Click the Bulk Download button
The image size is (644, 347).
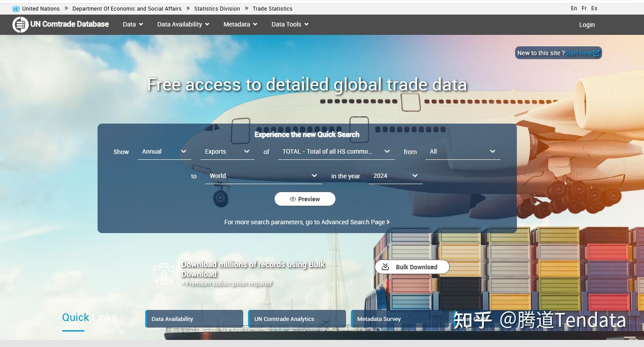[412, 267]
